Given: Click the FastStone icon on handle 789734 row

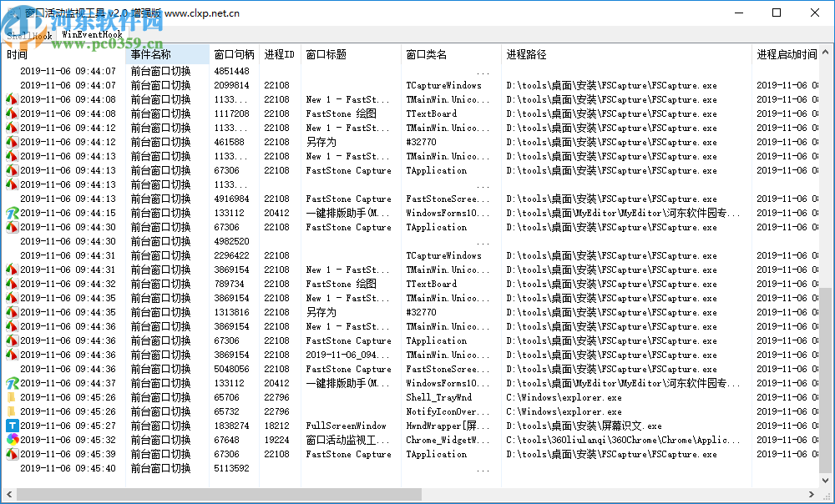Looking at the screenshot, I should click(12, 284).
